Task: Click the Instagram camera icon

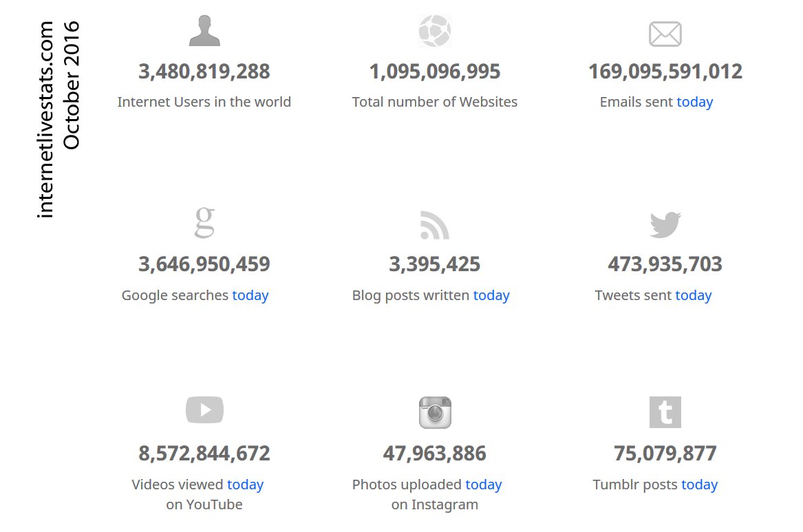Action: tap(435, 412)
